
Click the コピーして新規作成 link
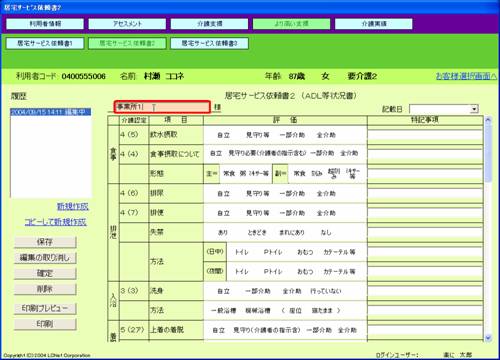[x=56, y=222]
